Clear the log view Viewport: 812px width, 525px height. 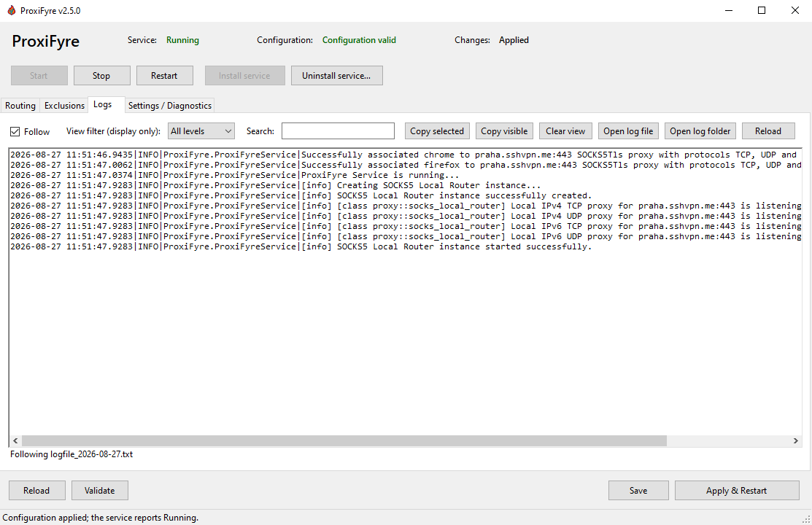click(x=565, y=131)
